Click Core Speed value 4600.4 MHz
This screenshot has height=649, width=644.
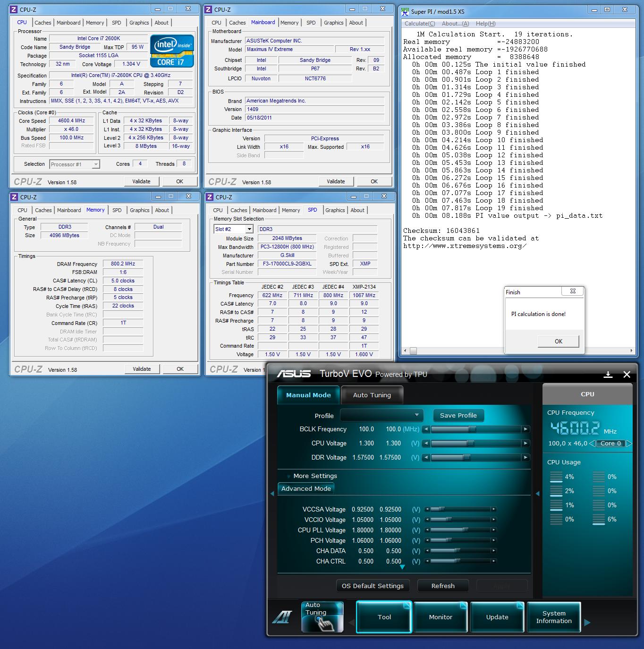click(71, 121)
